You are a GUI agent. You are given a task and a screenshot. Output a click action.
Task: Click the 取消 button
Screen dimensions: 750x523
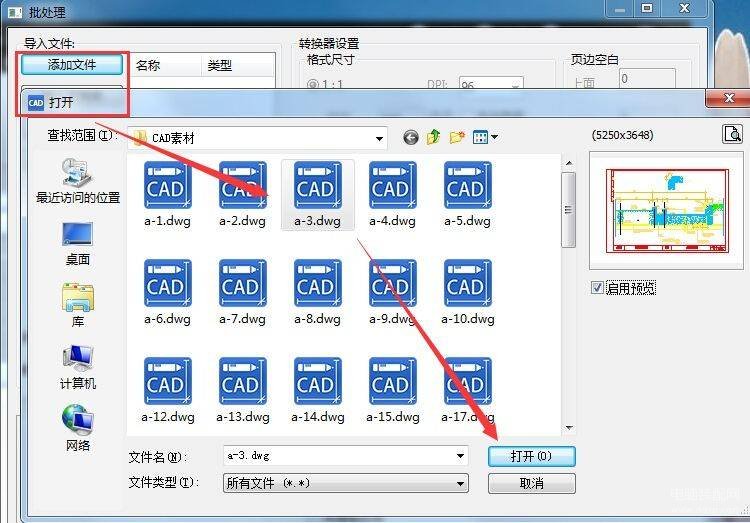tap(531, 483)
